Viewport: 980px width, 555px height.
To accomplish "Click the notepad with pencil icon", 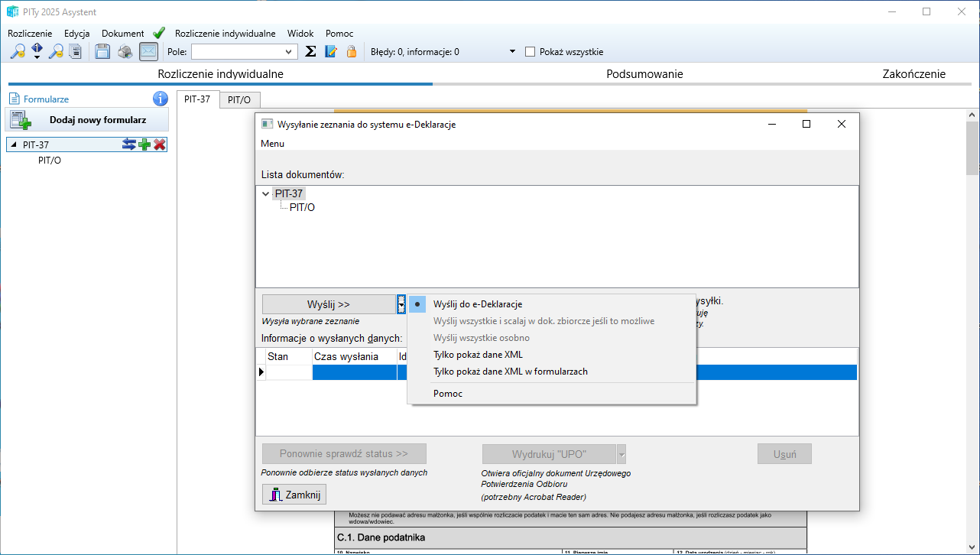I will 331,52.
